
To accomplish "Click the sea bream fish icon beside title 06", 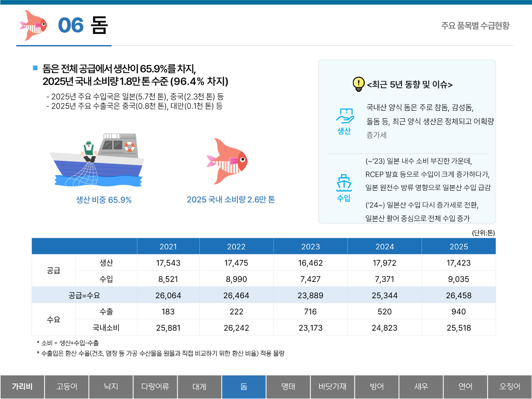I will 34,25.
